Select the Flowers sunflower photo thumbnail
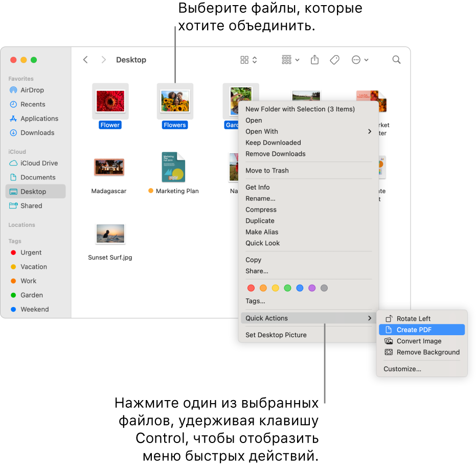The height and width of the screenshot is (466, 476). [175, 101]
